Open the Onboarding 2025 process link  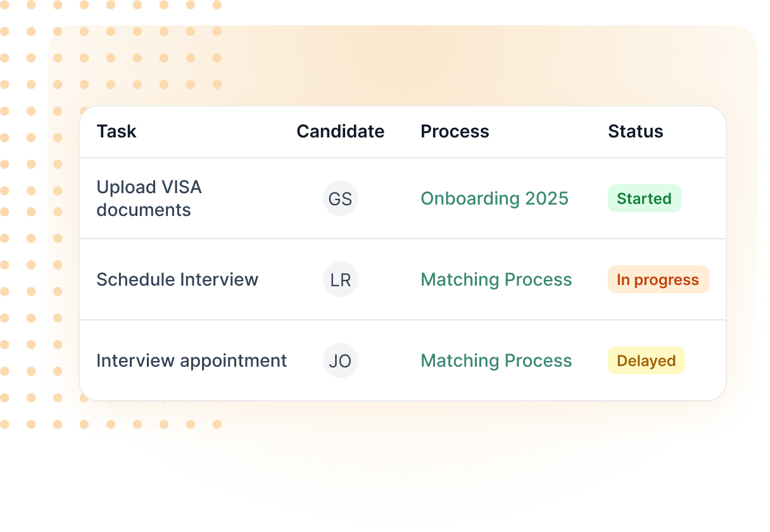point(495,198)
